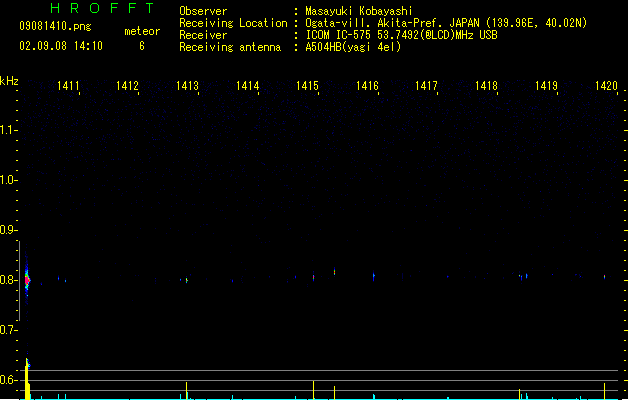
Task: Click the meteor label
Action: point(142,31)
